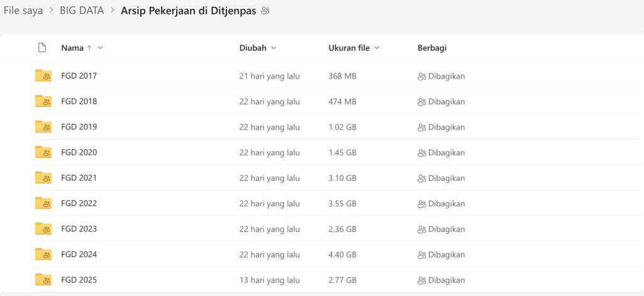Screen dimensions: 644x296
Task: Click the 13 hari yang lalu date
Action: [x=269, y=280]
